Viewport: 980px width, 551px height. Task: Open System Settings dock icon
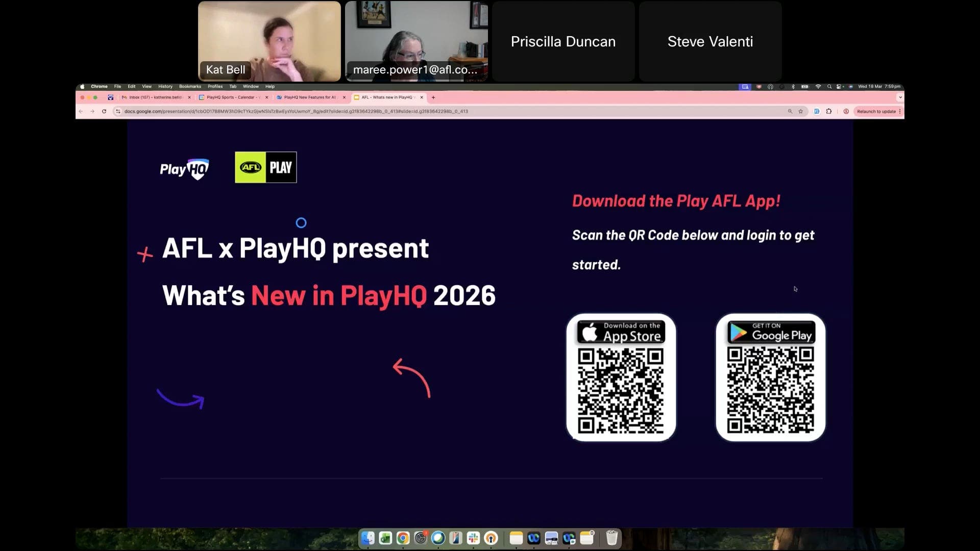point(421,538)
